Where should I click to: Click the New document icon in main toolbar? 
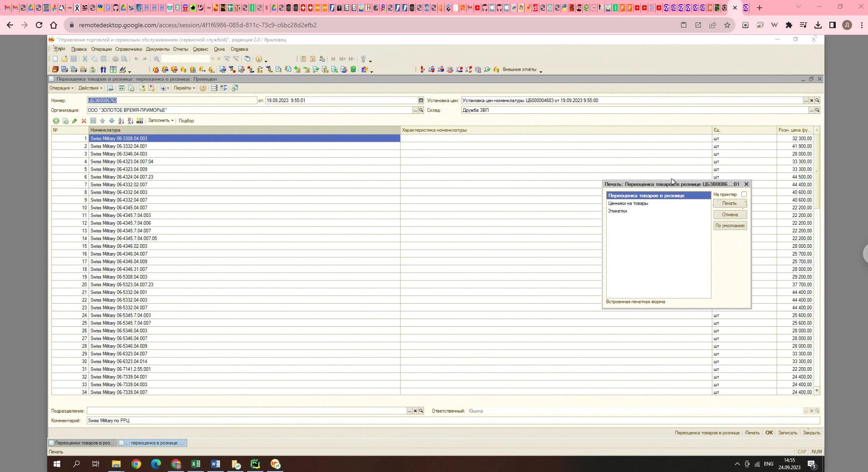click(55, 59)
